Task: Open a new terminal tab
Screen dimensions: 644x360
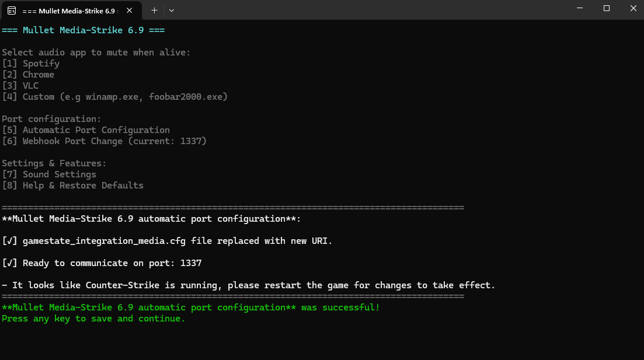Action: click(154, 11)
